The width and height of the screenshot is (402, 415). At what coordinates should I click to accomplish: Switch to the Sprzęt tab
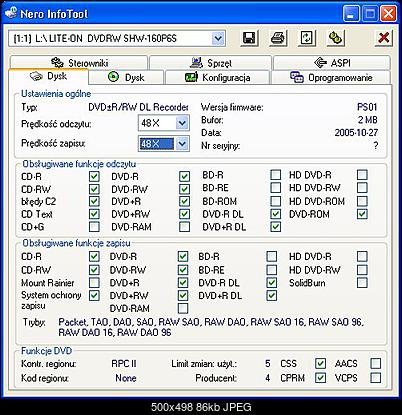click(x=211, y=63)
